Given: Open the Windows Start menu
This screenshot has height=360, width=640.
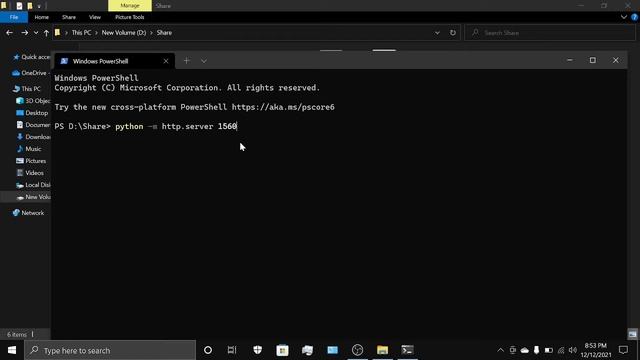Looking at the screenshot, I should pos(12,350).
